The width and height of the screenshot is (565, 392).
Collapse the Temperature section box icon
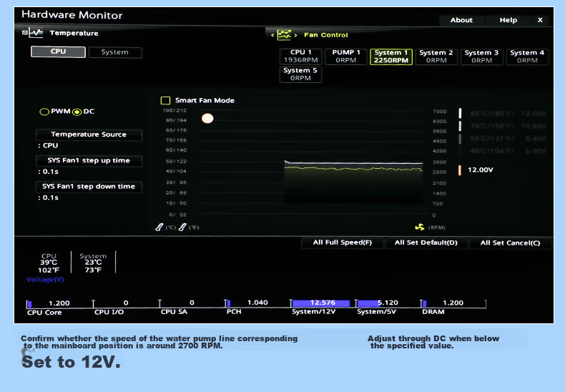tap(24, 32)
